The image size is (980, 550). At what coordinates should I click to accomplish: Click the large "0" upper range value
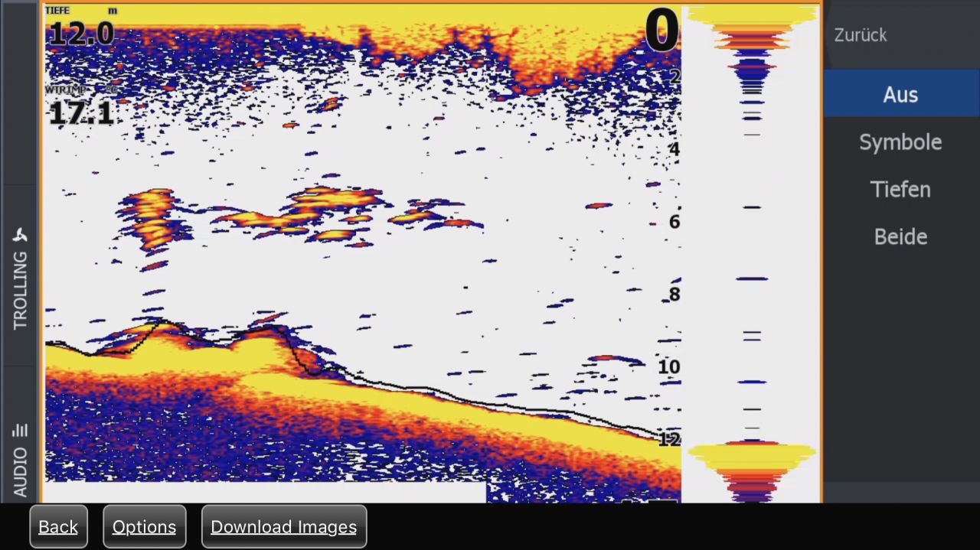coord(661,32)
